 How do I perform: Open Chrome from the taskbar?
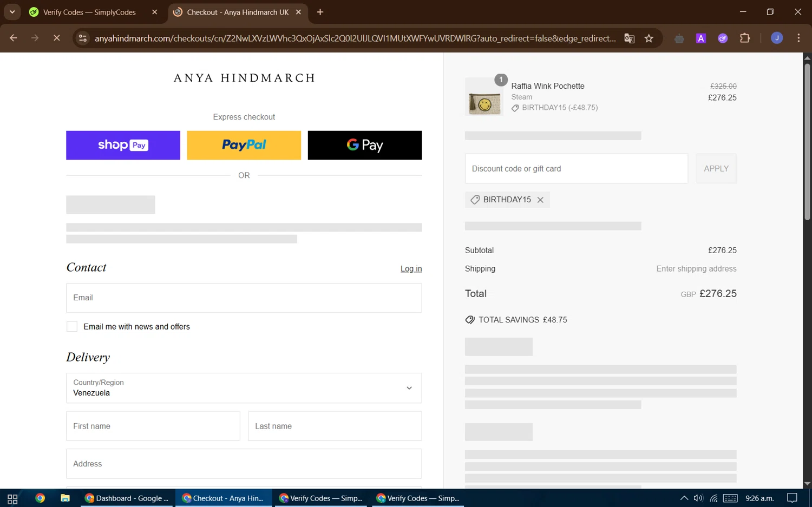tap(40, 498)
